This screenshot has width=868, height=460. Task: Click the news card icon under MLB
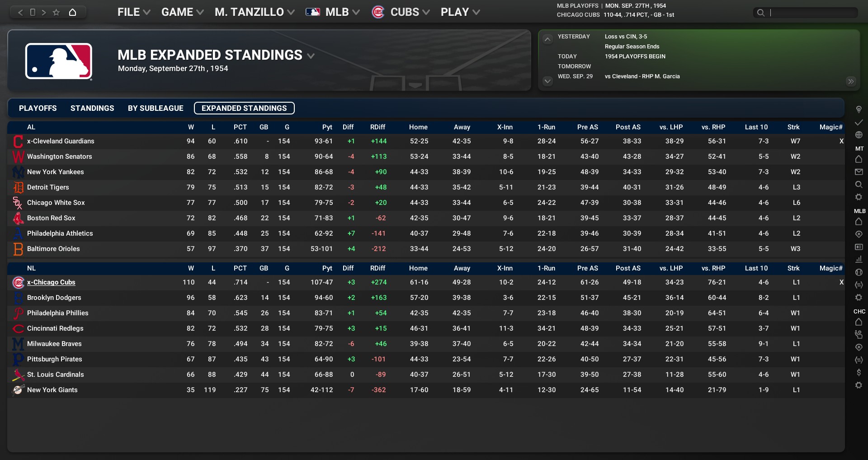[x=859, y=247]
